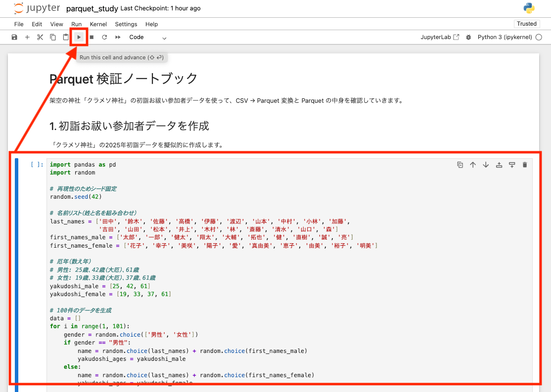551x392 pixels.
Task: Delete the cell with the trash icon
Action: pyautogui.click(x=525, y=165)
